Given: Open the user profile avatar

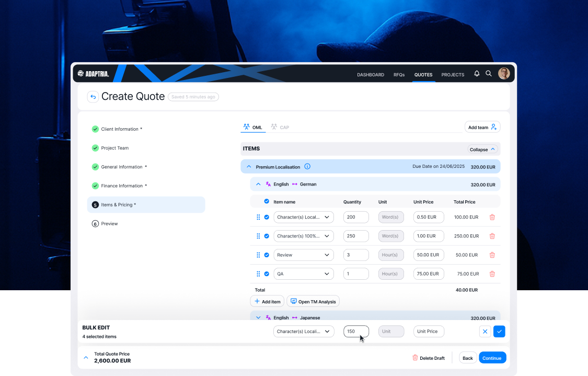Looking at the screenshot, I should pos(504,74).
